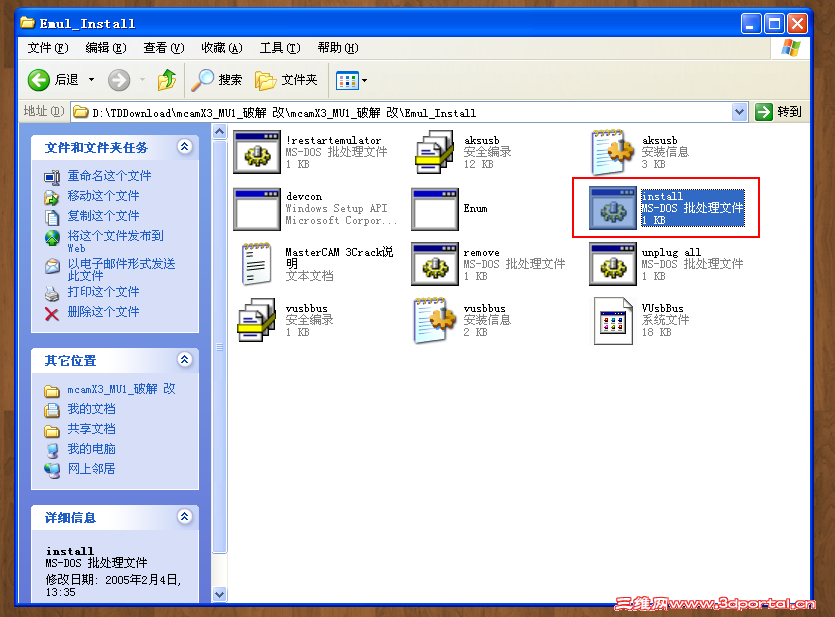Select the vusbbus security catalog icon
The width and height of the screenshot is (835, 617).
257,320
